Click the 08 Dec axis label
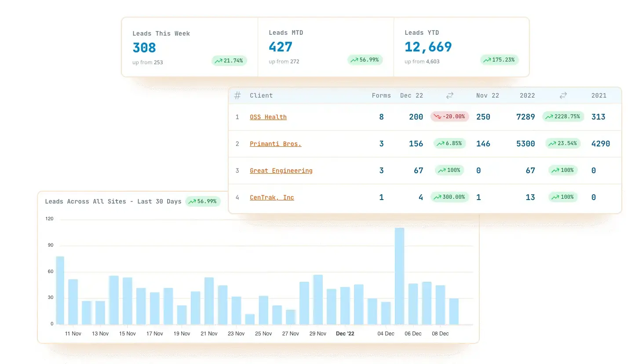Screen dimensions: 642x364 [440, 334]
